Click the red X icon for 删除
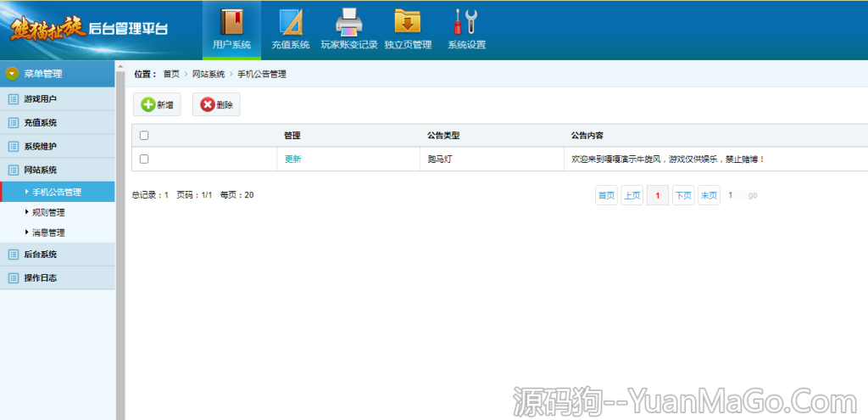The height and width of the screenshot is (420, 868). 208,104
